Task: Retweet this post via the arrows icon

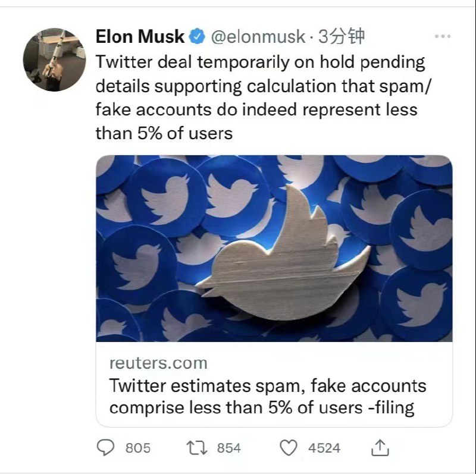Action: 197,447
